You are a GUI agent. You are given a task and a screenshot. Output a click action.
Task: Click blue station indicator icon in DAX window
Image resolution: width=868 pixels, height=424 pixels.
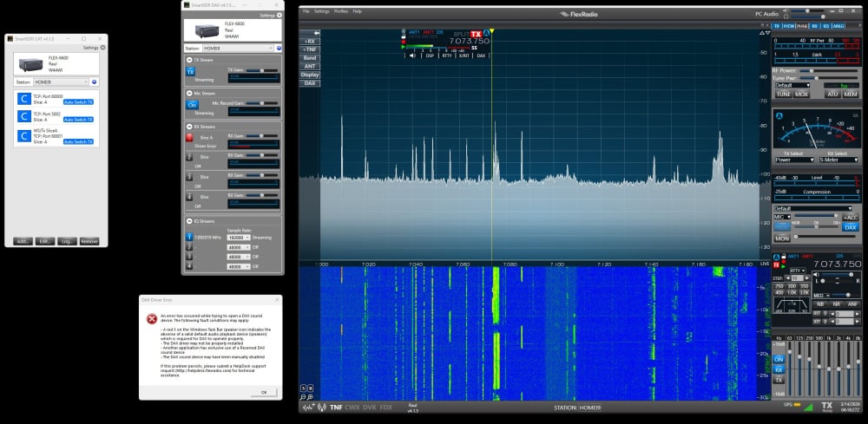279,48
